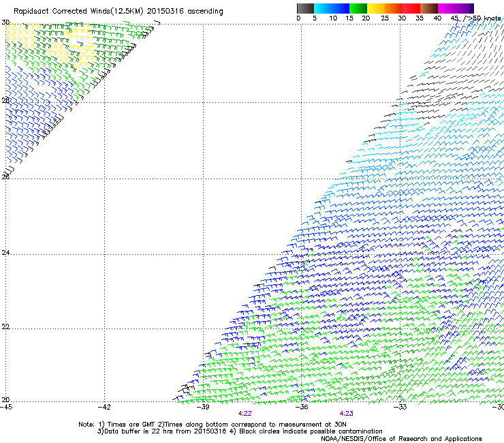Click the 'NOAA/NESDIS/Office of Research and Applications' credit
The image size is (504, 443).
[401, 439]
